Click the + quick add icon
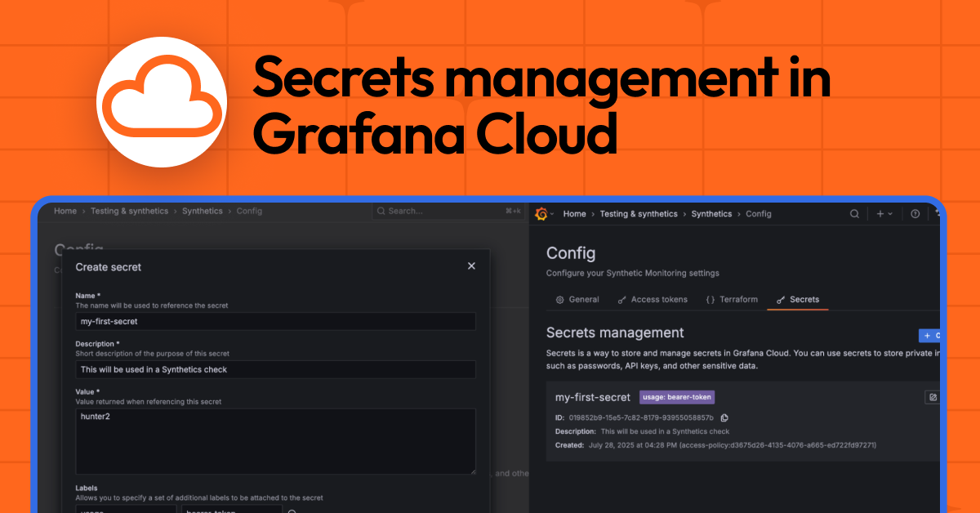Image resolution: width=980 pixels, height=513 pixels. pos(880,213)
